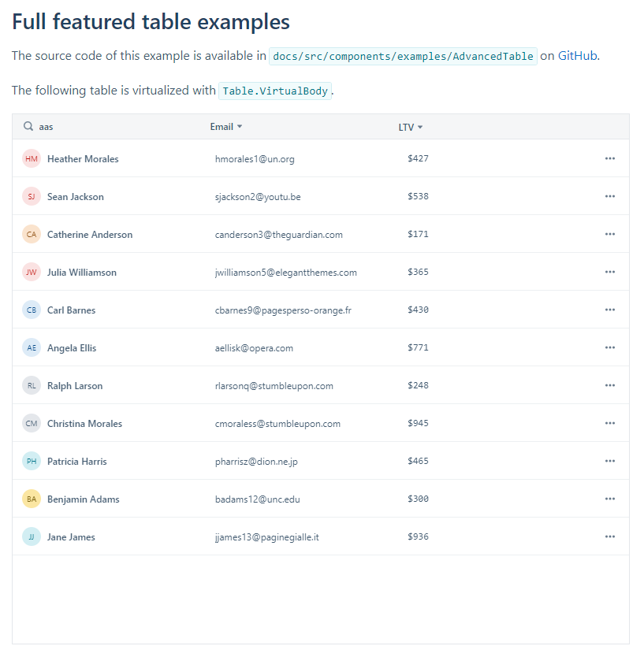The width and height of the screenshot is (644, 657).
Task: Open more options for Heather Morales
Action: tap(610, 158)
